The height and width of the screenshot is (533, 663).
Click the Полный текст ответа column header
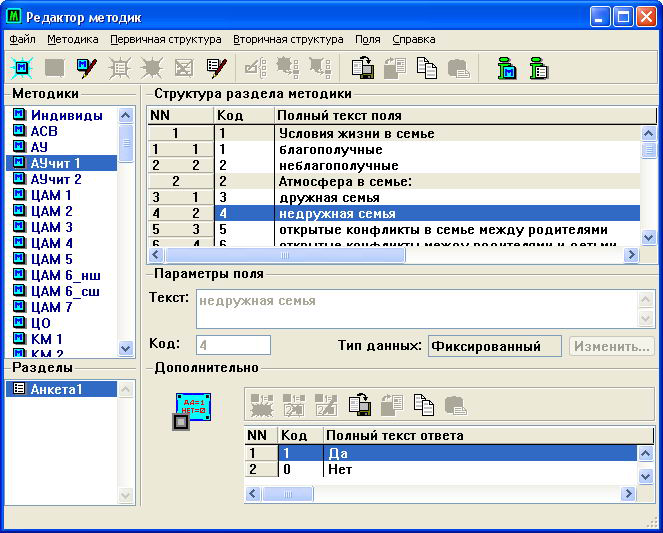(x=489, y=435)
